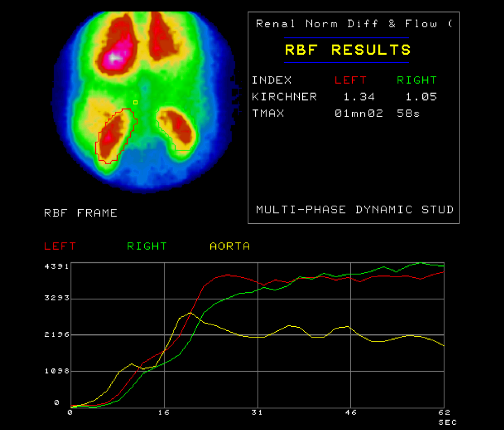The height and width of the screenshot is (430, 504).
Task: Select the right TMAX value 58s
Action: (408, 113)
